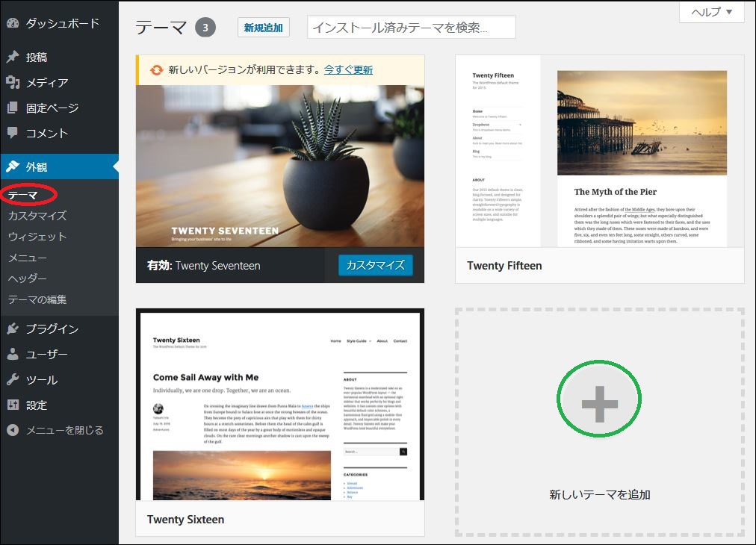Open the テーマの編集 submenu item

coord(37,299)
